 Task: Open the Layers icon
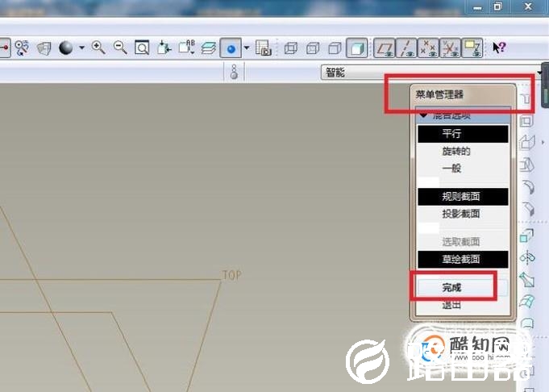[x=209, y=48]
